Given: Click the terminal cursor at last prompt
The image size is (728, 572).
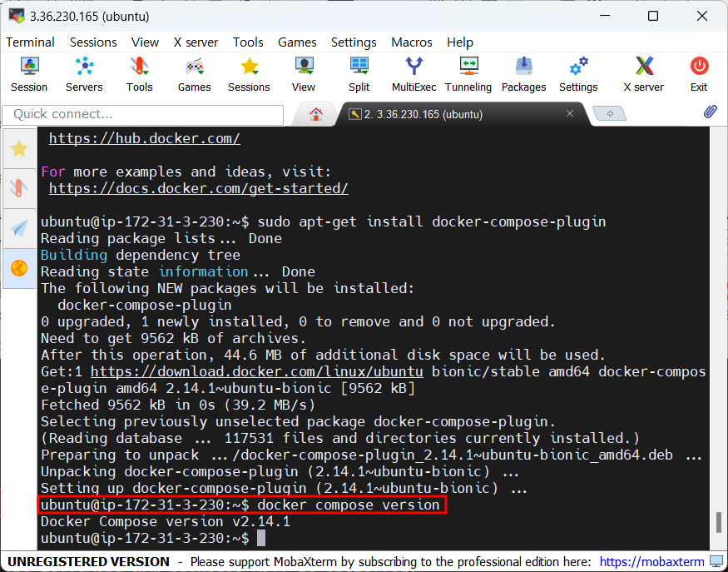Looking at the screenshot, I should 261,538.
